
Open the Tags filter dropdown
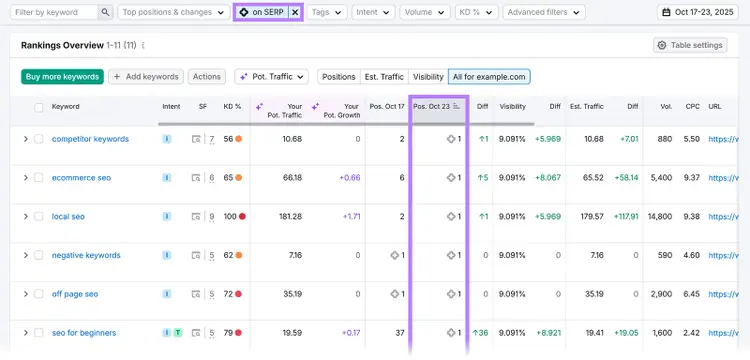coord(327,12)
